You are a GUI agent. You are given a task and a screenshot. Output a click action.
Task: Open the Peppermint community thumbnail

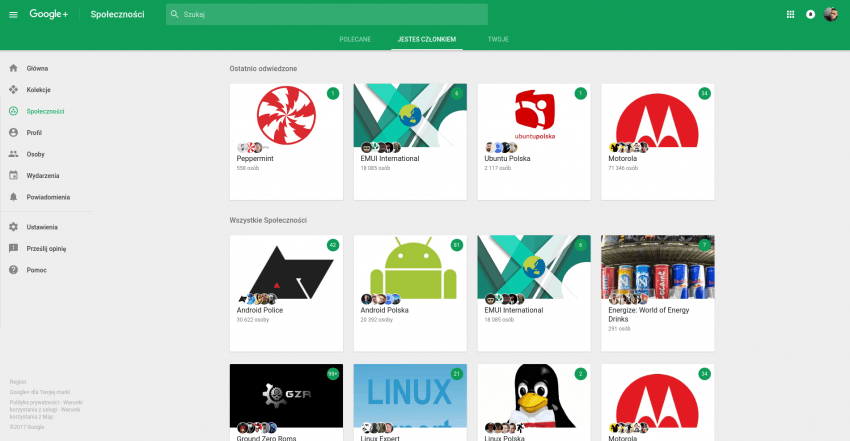[x=286, y=115]
